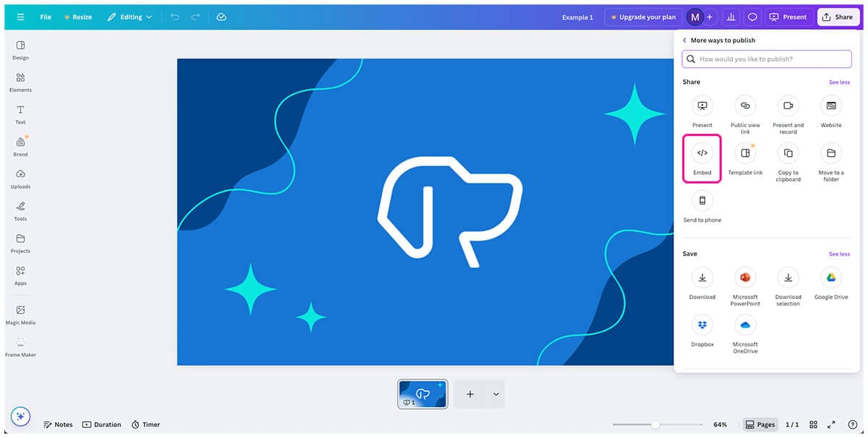Image resolution: width=868 pixels, height=438 pixels.
Task: Open the Uploads panel
Action: point(20,177)
